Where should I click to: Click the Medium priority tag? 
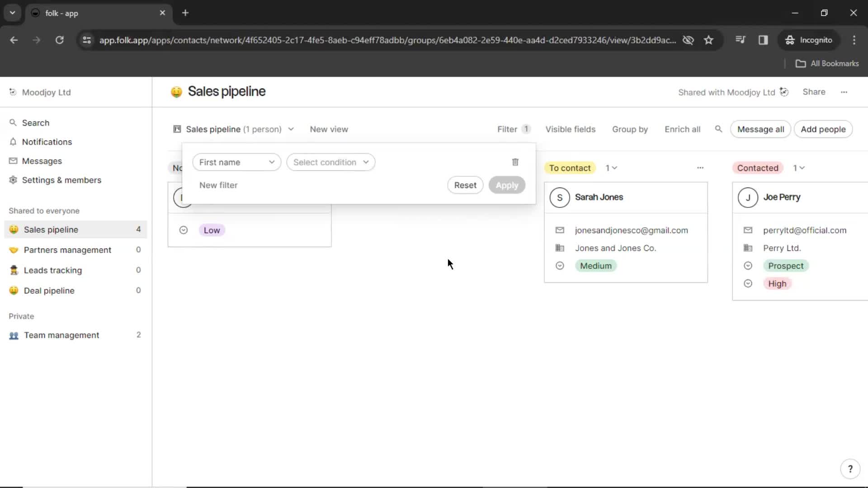[x=596, y=266]
